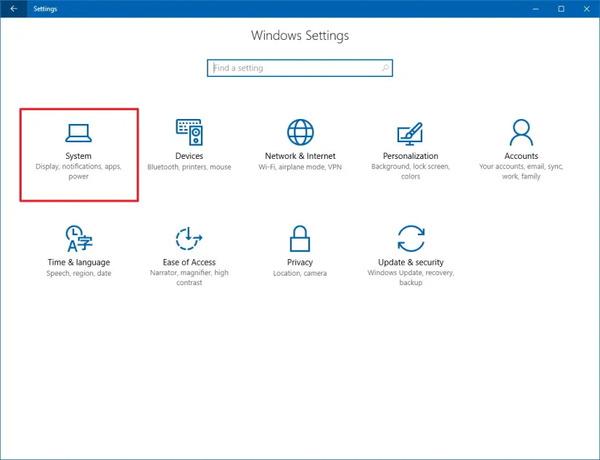Click 'Narrator, magnifier, high contrast' description
The height and width of the screenshot is (460, 600).
pyautogui.click(x=189, y=277)
